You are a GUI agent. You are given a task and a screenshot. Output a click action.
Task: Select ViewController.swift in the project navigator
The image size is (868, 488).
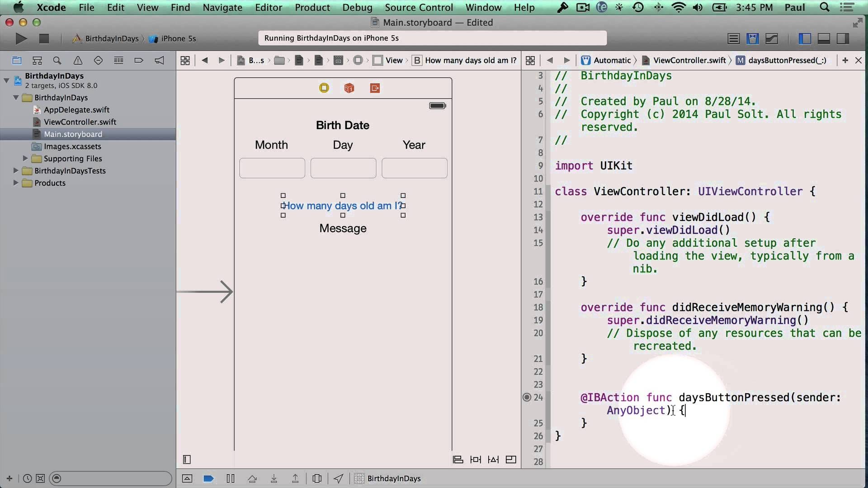click(x=80, y=122)
